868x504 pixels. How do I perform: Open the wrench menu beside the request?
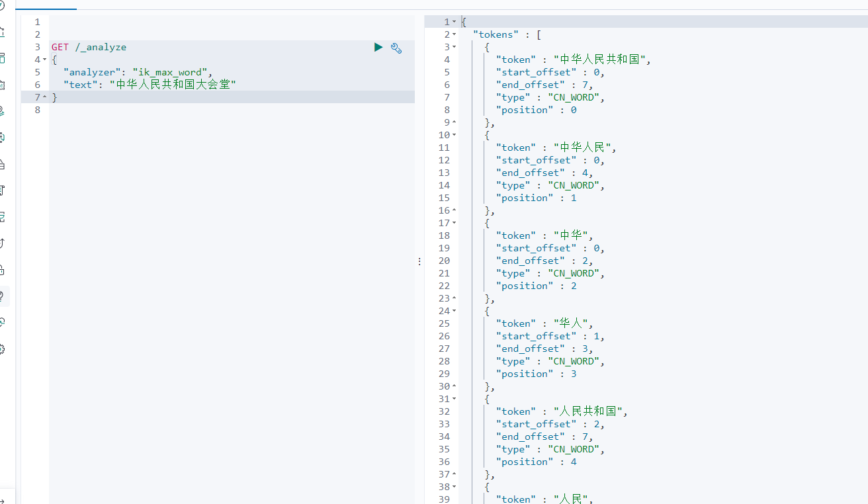pyautogui.click(x=396, y=48)
